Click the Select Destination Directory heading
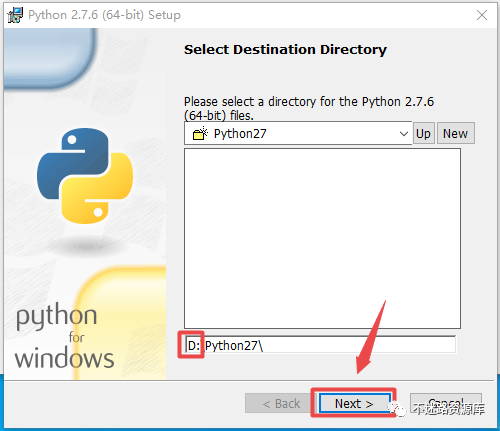The image size is (500, 431). coord(285,50)
